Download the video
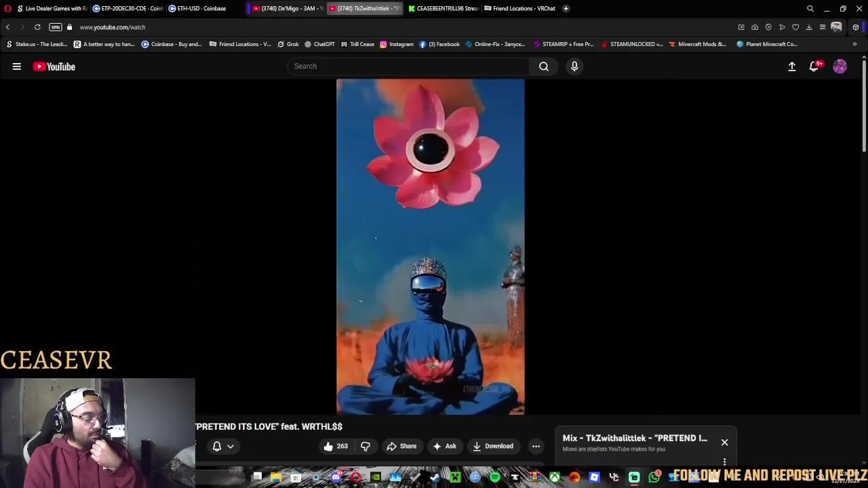This screenshot has width=868, height=488. pos(493,446)
